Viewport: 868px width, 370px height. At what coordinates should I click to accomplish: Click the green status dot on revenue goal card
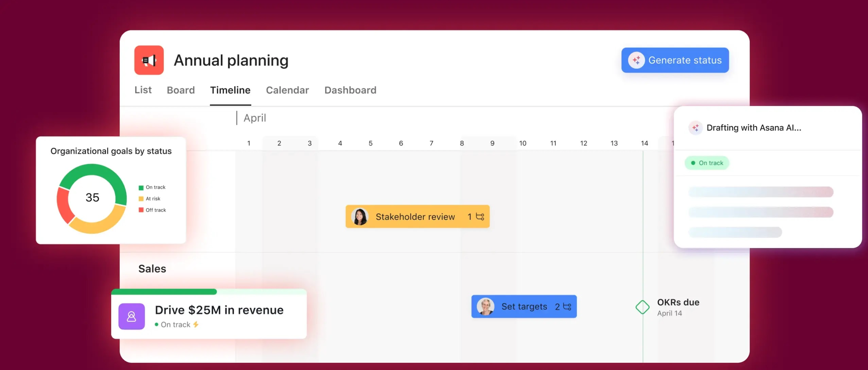click(x=156, y=325)
